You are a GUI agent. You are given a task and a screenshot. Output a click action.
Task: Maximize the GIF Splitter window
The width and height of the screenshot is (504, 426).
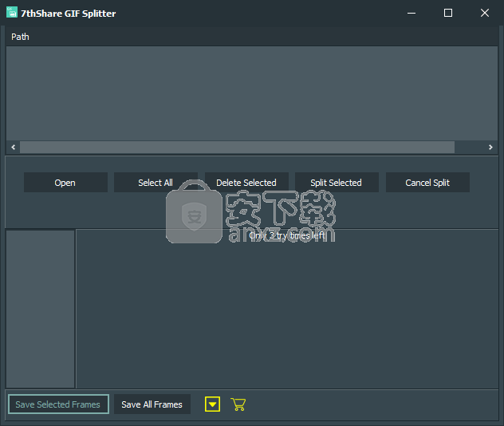tap(448, 13)
